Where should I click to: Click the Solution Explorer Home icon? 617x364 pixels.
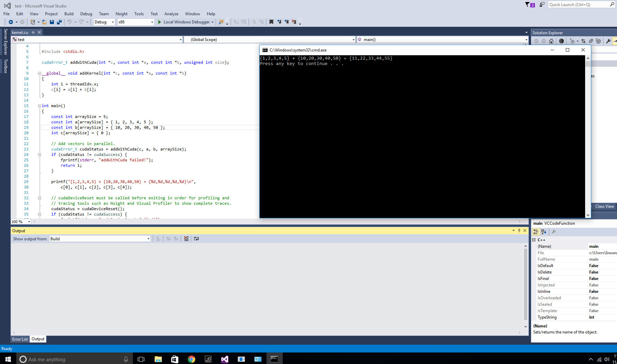click(x=551, y=41)
